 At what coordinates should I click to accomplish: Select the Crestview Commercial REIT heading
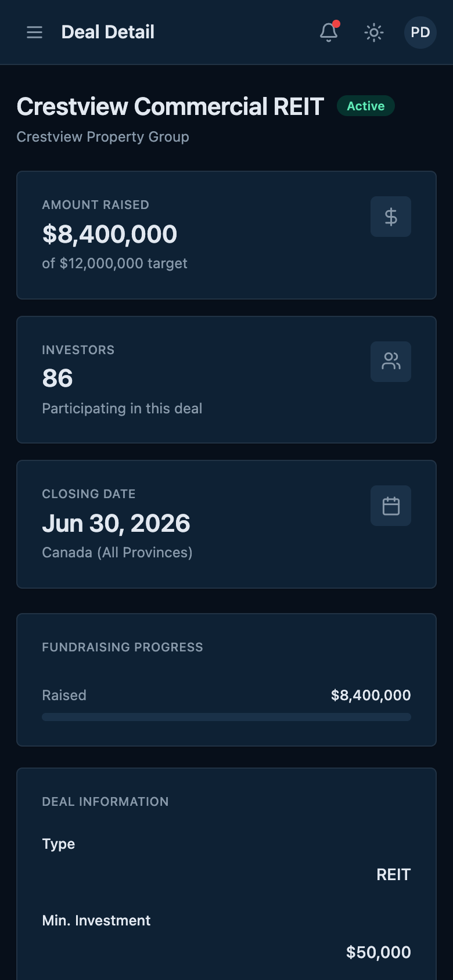170,107
